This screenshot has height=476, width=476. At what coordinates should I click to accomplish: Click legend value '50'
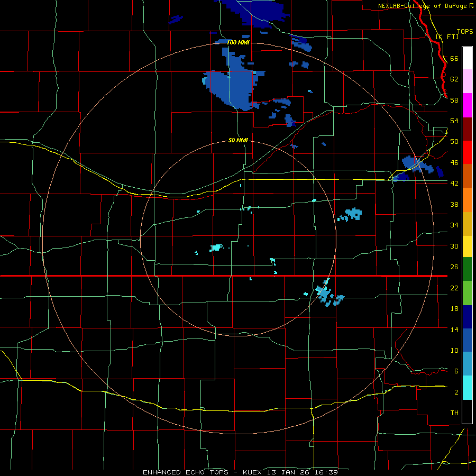454,141
